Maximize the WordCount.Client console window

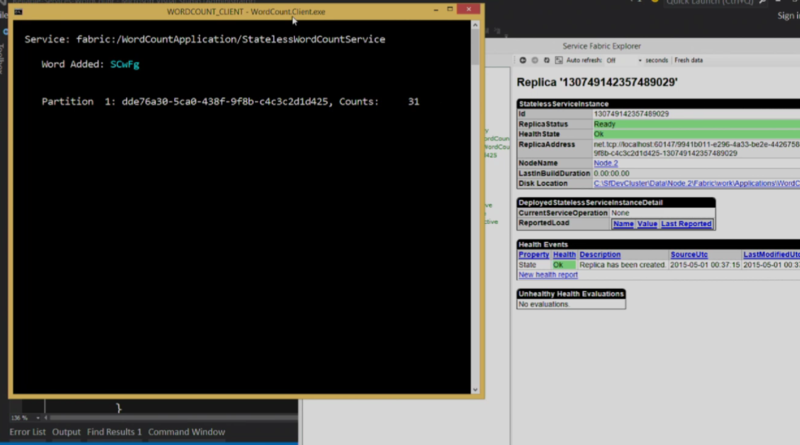(x=450, y=9)
